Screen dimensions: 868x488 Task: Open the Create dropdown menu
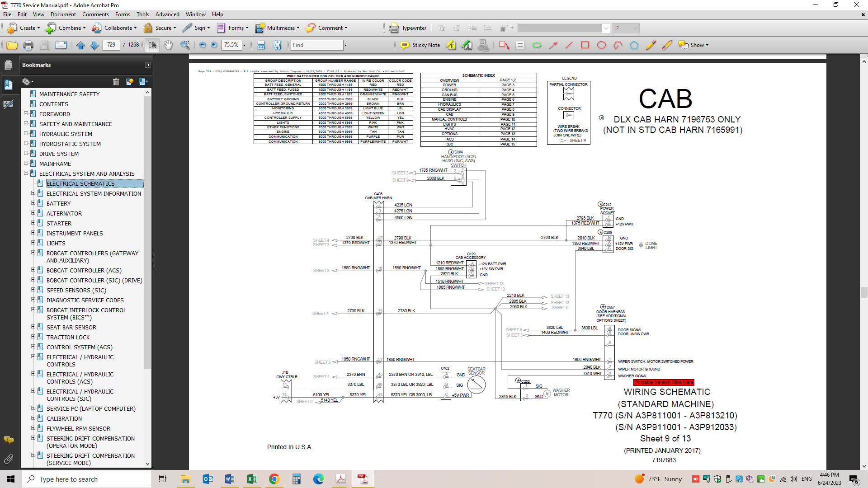click(24, 28)
